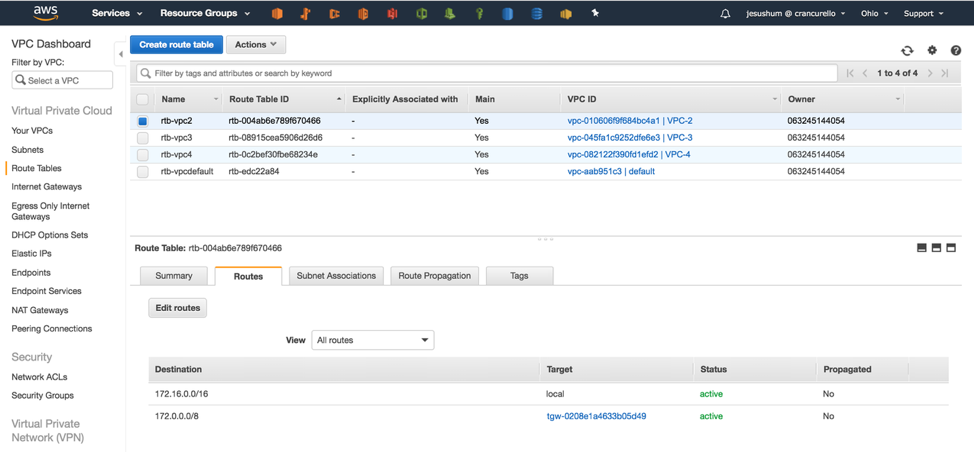This screenshot has height=452, width=974.
Task: Open the red service shortcut icon
Action: [392, 14]
